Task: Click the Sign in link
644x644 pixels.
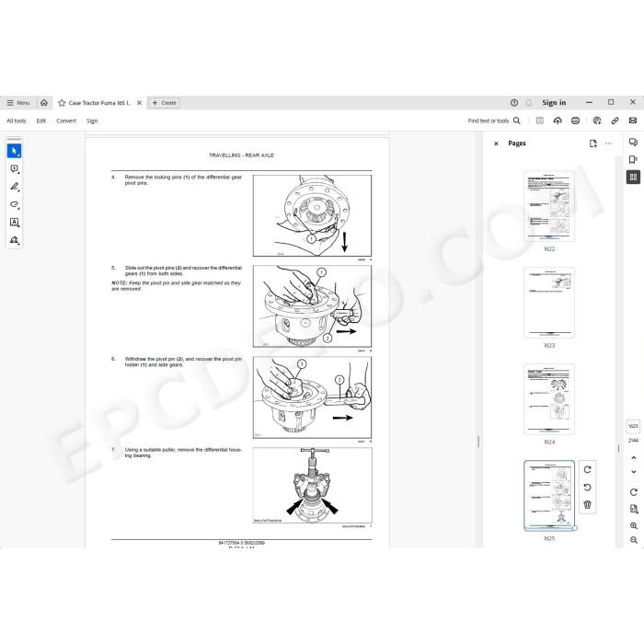Action: pyautogui.click(x=554, y=103)
